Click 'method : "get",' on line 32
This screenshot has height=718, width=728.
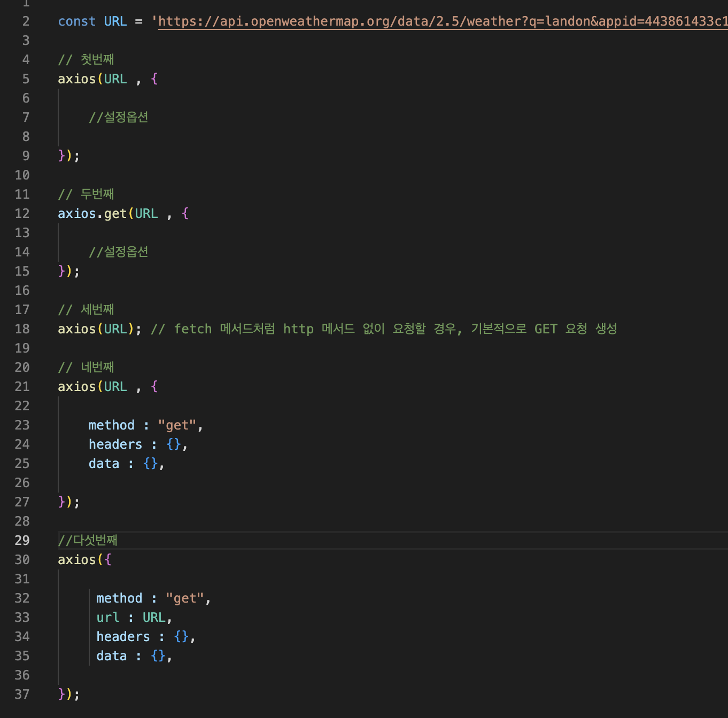coord(153,598)
